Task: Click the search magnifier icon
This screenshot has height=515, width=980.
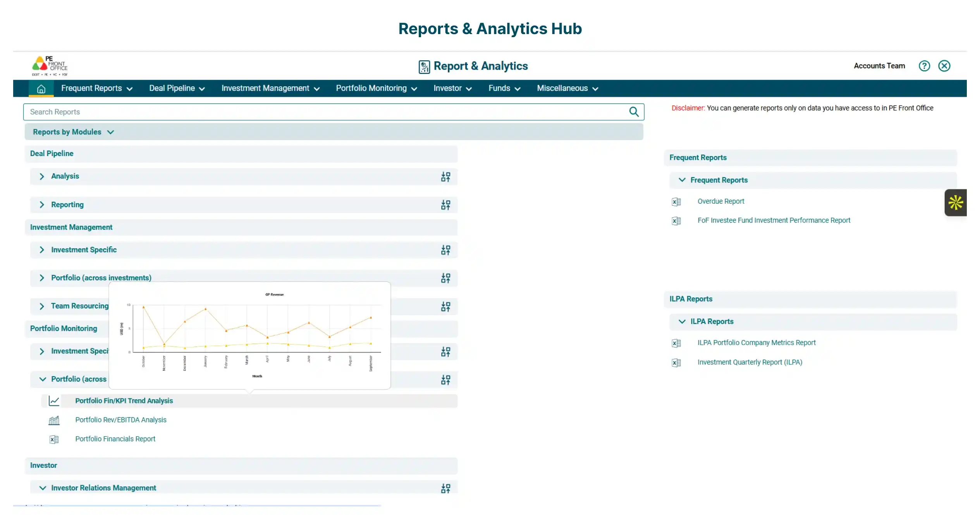Action: tap(634, 112)
